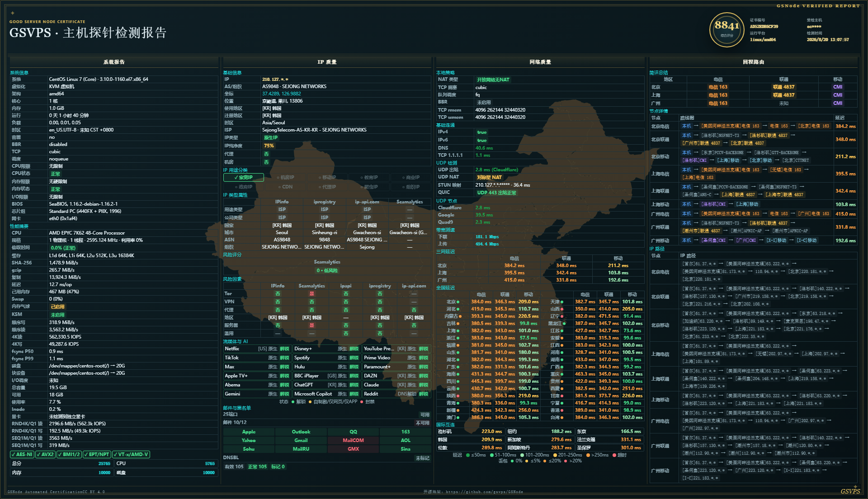Click the 0 · 低风险 risk score
The width and height of the screenshot is (868, 499).
tap(327, 271)
